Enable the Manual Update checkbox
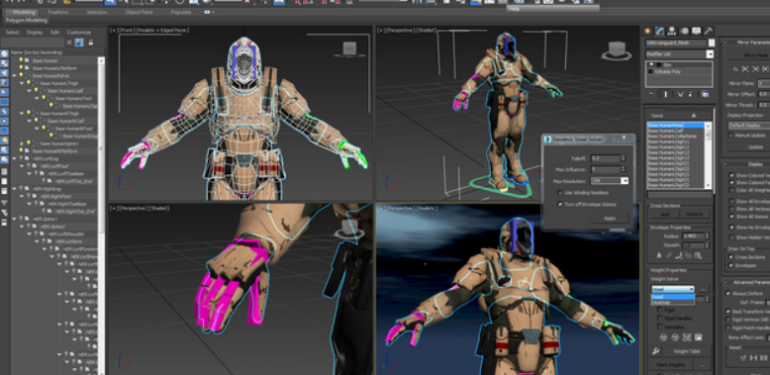 (731, 135)
